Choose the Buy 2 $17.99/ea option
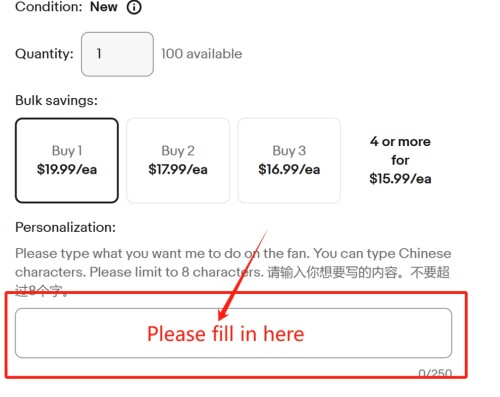This screenshot has width=500, height=397. (x=178, y=160)
